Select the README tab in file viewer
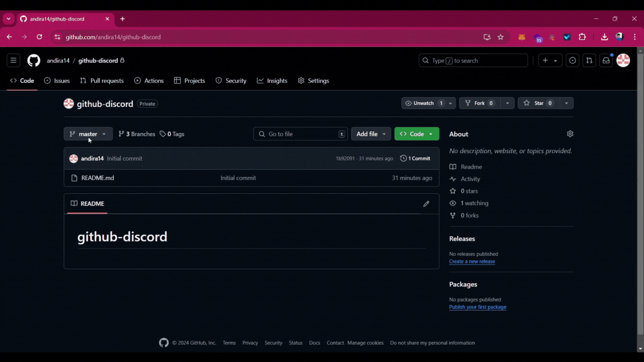The width and height of the screenshot is (644, 362). (87, 203)
